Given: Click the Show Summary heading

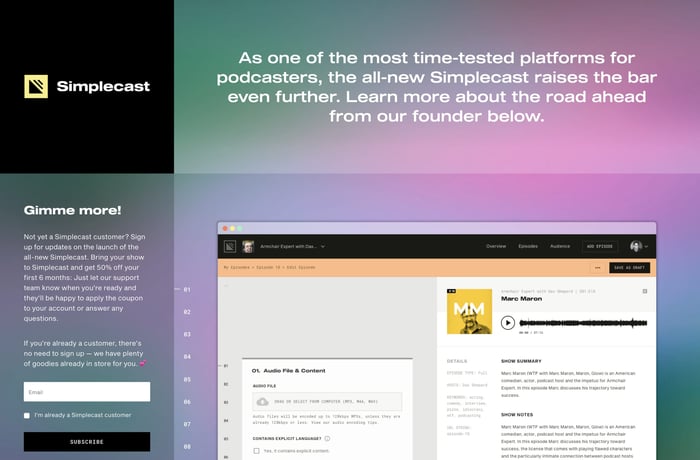Looking at the screenshot, I should (x=521, y=361).
